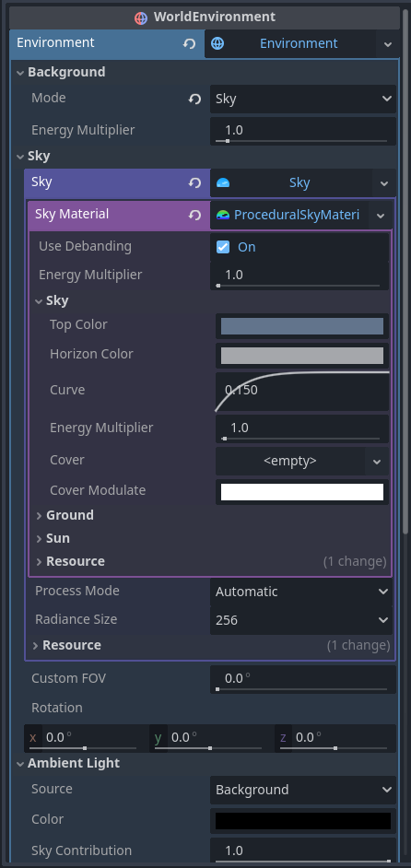Revert the Sky resource property
The width and height of the screenshot is (411, 868).
(194, 182)
